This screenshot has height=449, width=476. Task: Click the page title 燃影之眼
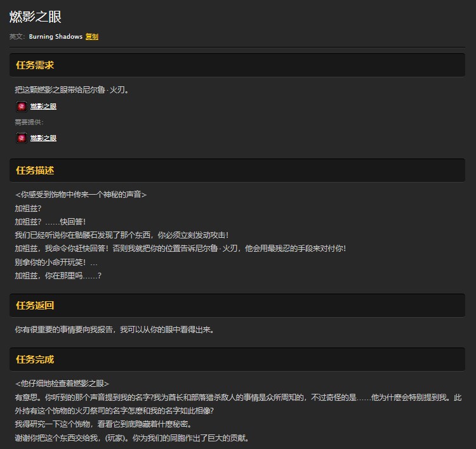pos(36,17)
